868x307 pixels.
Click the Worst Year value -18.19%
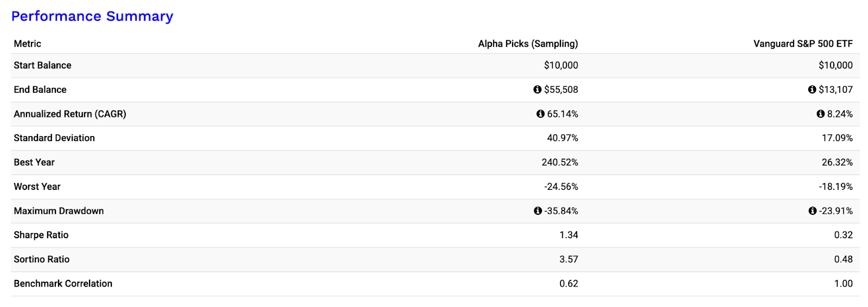coord(835,187)
